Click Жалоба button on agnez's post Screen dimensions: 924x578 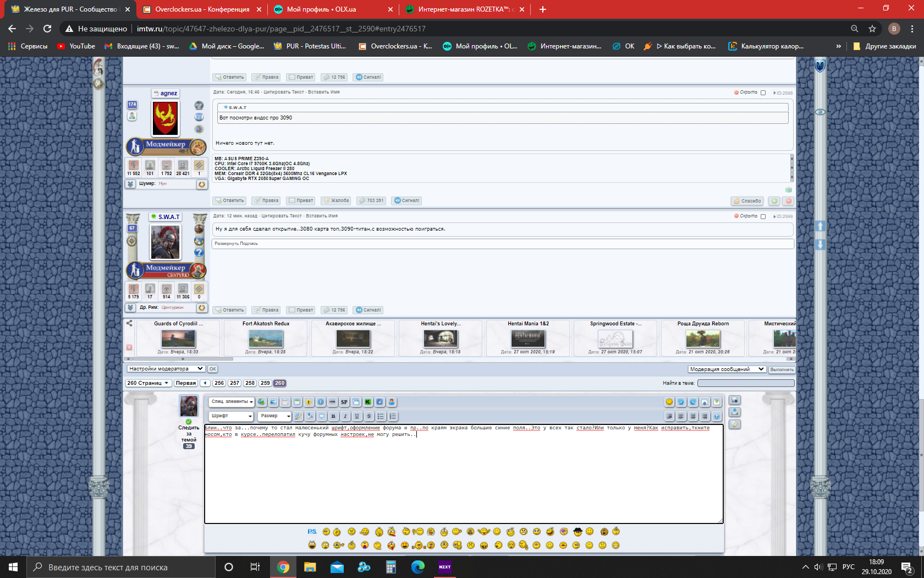[337, 200]
